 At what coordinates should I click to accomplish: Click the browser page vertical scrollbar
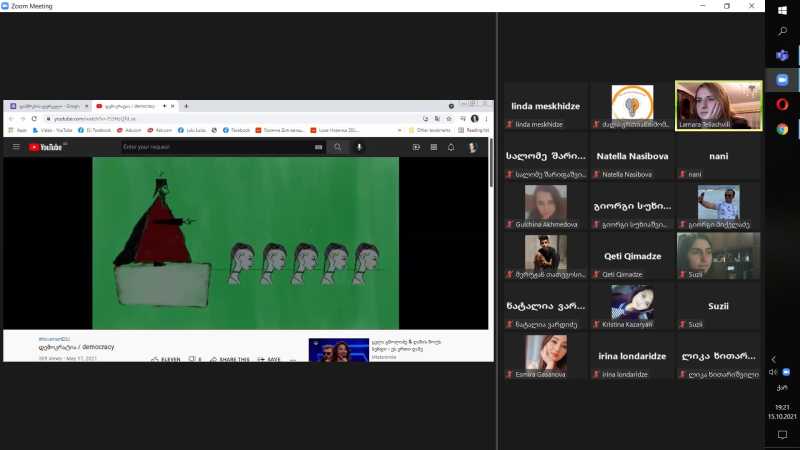(491, 163)
